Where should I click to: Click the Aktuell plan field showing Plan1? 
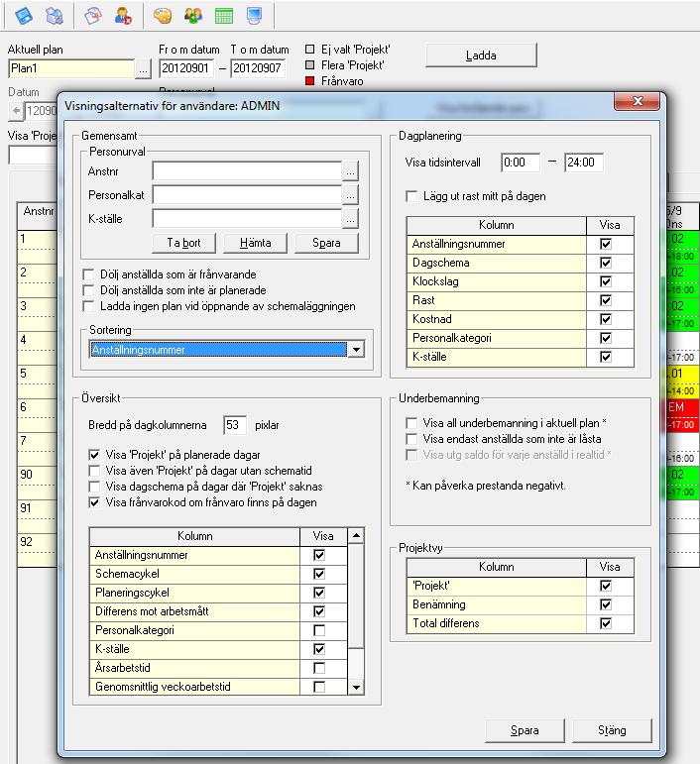tap(71, 68)
